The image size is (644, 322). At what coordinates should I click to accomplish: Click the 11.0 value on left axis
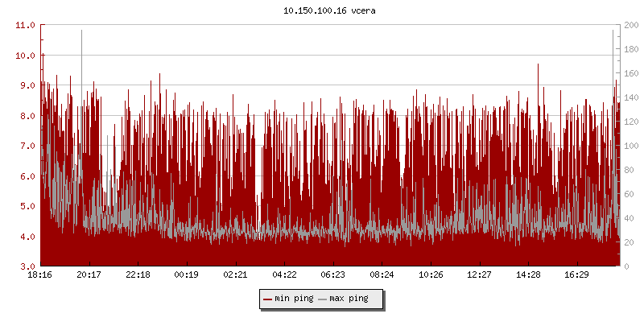pos(26,25)
